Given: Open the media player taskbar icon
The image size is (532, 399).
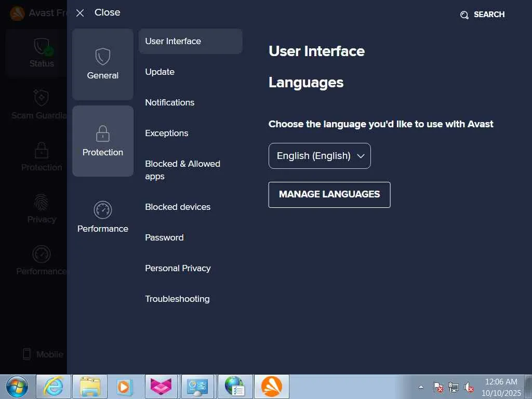Looking at the screenshot, I should pos(124,387).
